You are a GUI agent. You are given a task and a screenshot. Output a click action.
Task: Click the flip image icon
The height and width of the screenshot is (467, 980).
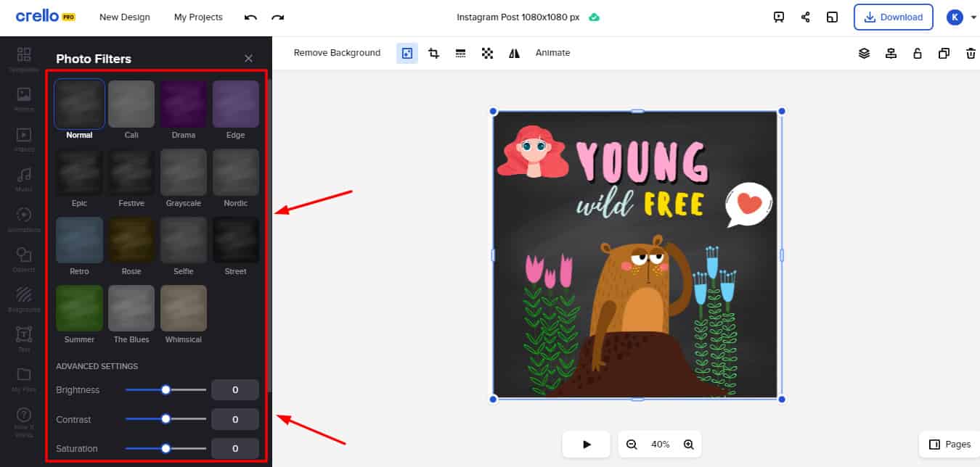[515, 53]
